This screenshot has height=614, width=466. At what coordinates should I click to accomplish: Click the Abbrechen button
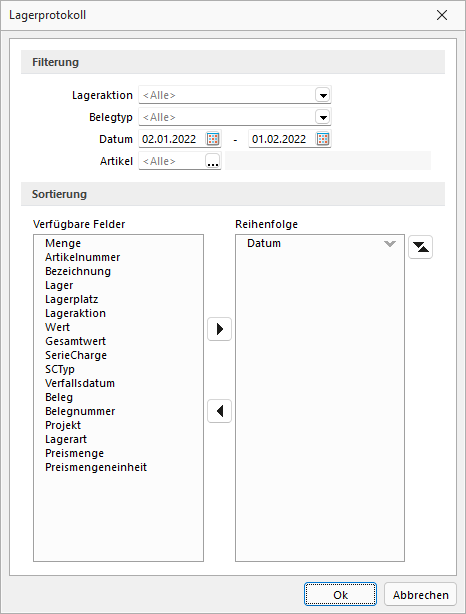click(x=421, y=595)
